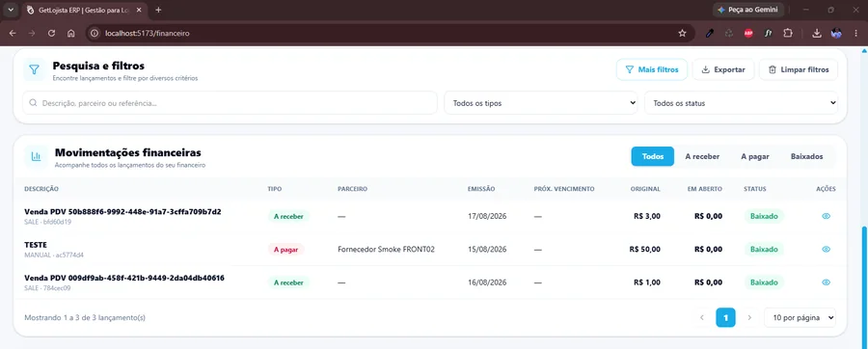View details eye icon for Venda PDV 50b888f6 row

pos(826,216)
